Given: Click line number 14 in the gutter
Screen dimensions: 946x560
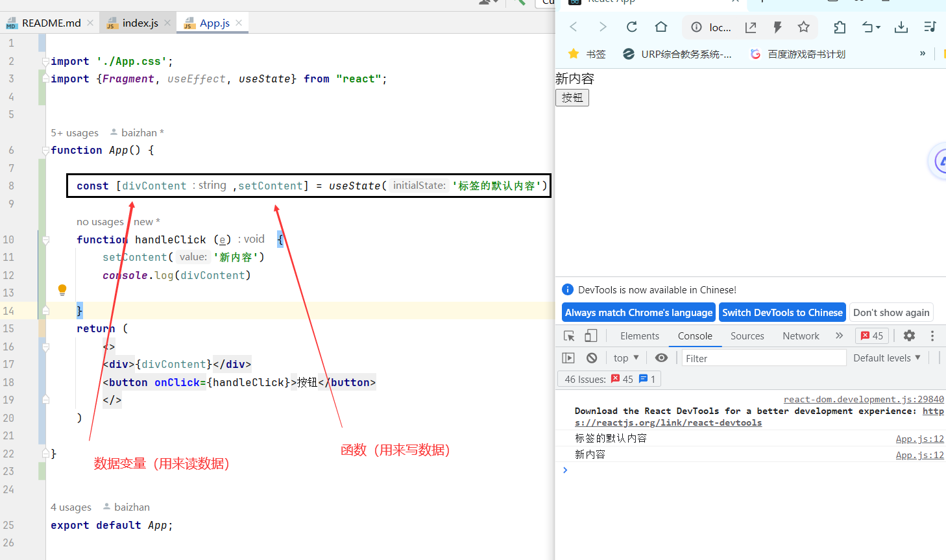Looking at the screenshot, I should pos(8,311).
